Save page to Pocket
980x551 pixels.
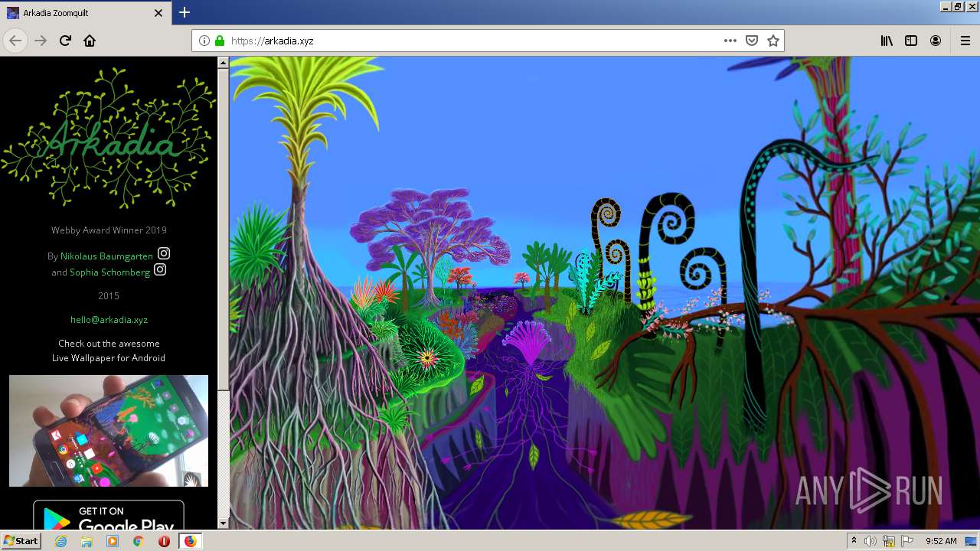[752, 41]
